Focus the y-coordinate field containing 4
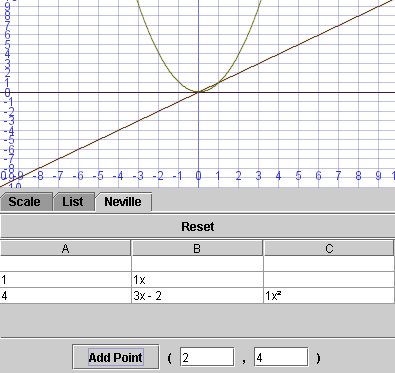395x373 pixels. click(281, 357)
